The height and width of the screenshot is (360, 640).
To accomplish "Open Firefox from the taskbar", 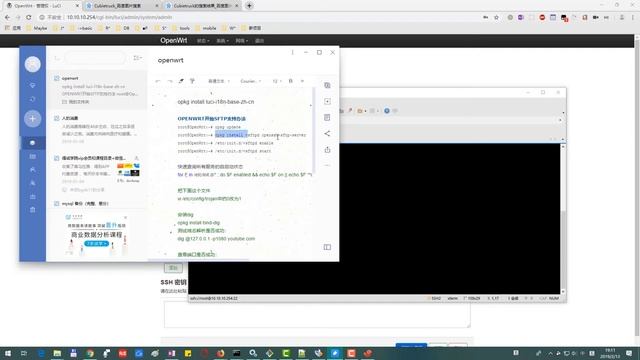I will click(220, 353).
